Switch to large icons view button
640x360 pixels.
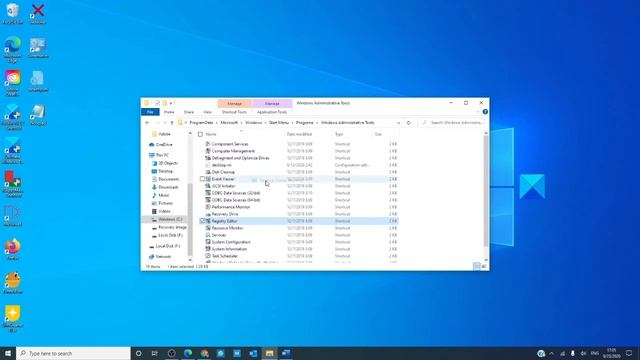click(x=484, y=267)
